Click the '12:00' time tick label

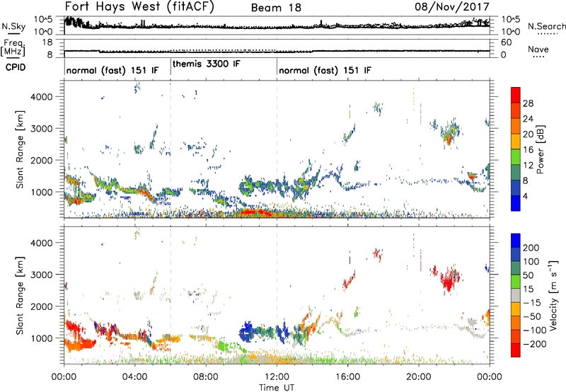coord(277,377)
